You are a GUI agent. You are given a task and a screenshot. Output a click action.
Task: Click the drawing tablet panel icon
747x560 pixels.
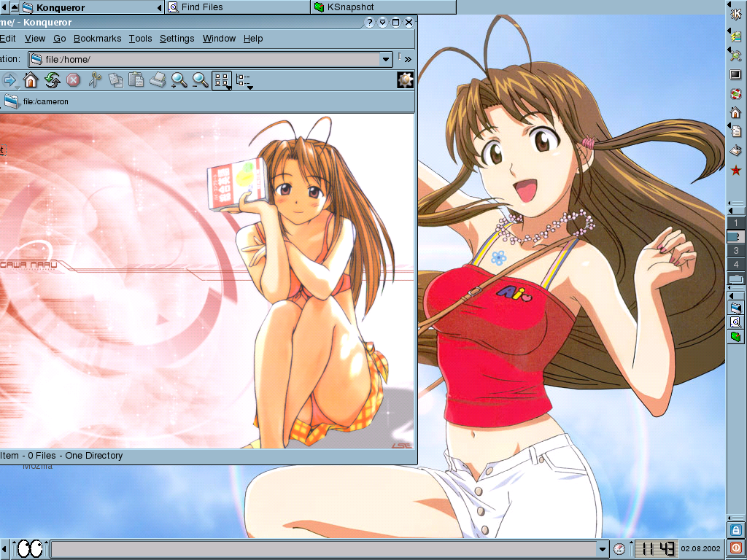[x=736, y=151]
